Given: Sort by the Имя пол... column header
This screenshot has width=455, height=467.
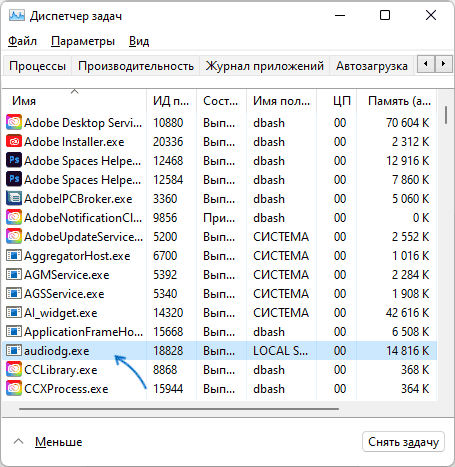Looking at the screenshot, I should tap(281, 101).
